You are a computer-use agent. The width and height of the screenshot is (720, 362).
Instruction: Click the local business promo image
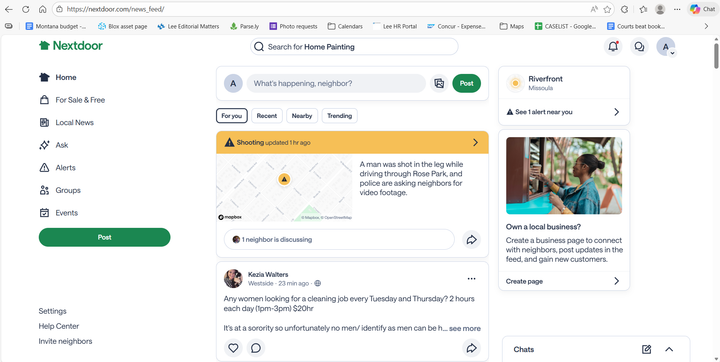(564, 175)
